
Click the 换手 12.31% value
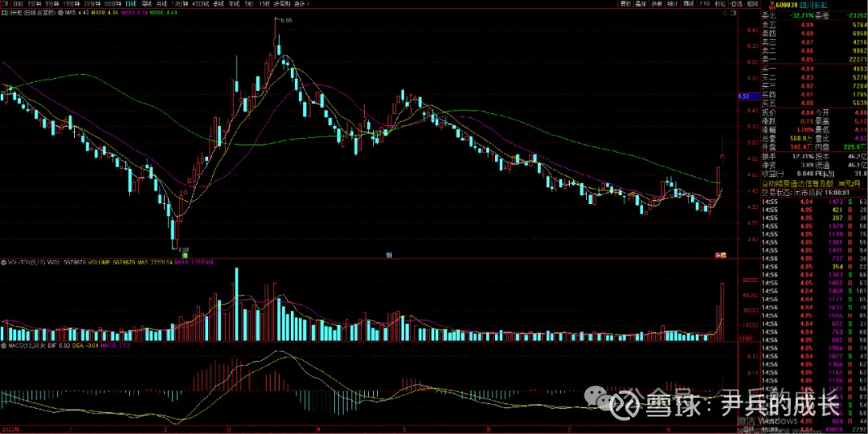(x=803, y=156)
